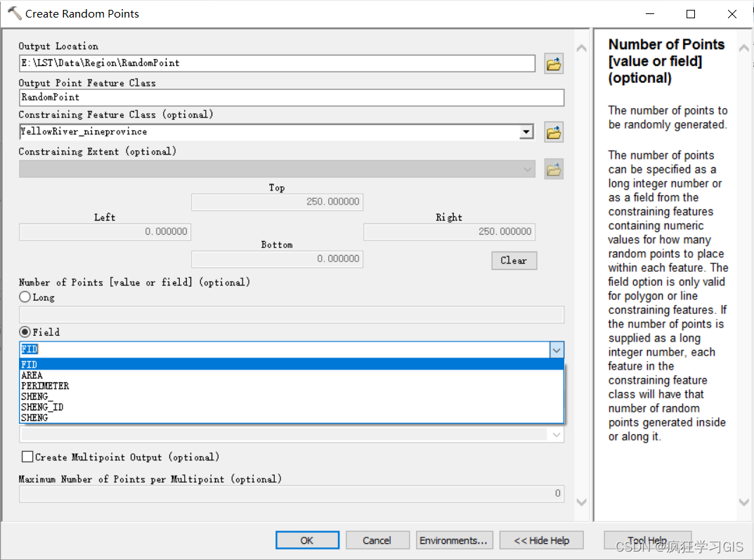Image resolution: width=754 pixels, height=560 pixels.
Task: Choose SHENG_ in the field list
Action: (292, 396)
